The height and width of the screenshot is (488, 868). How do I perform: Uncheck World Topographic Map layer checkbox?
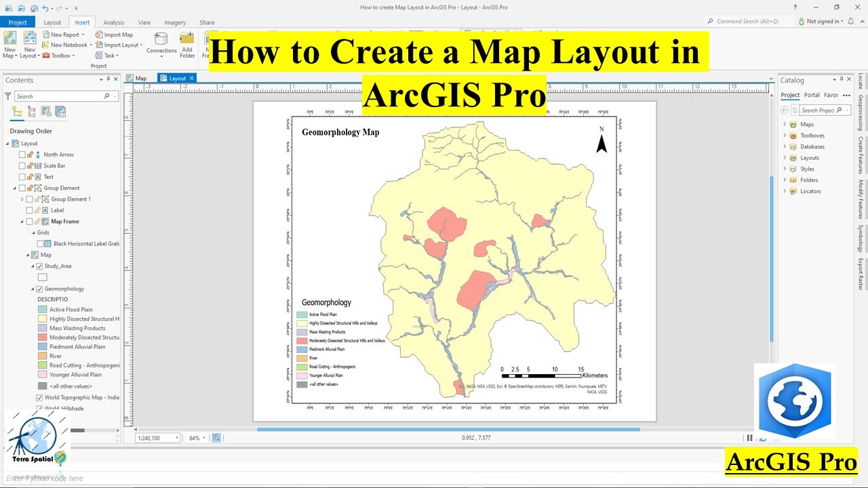(x=39, y=397)
